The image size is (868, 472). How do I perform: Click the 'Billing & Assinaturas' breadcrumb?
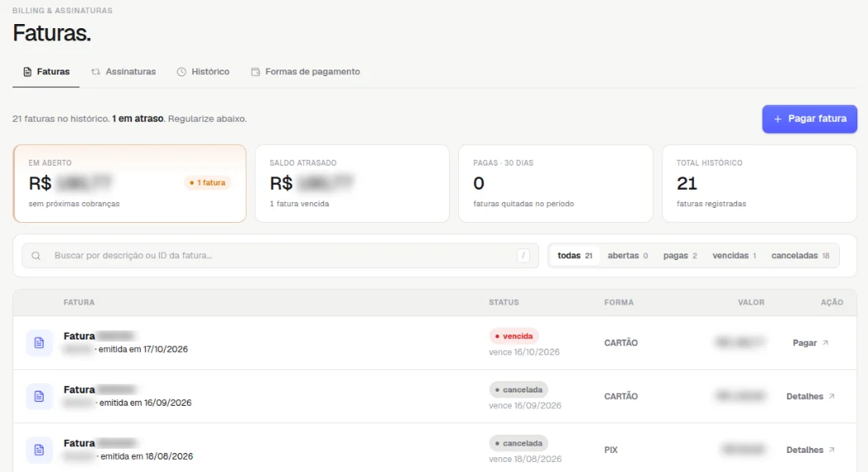point(63,11)
